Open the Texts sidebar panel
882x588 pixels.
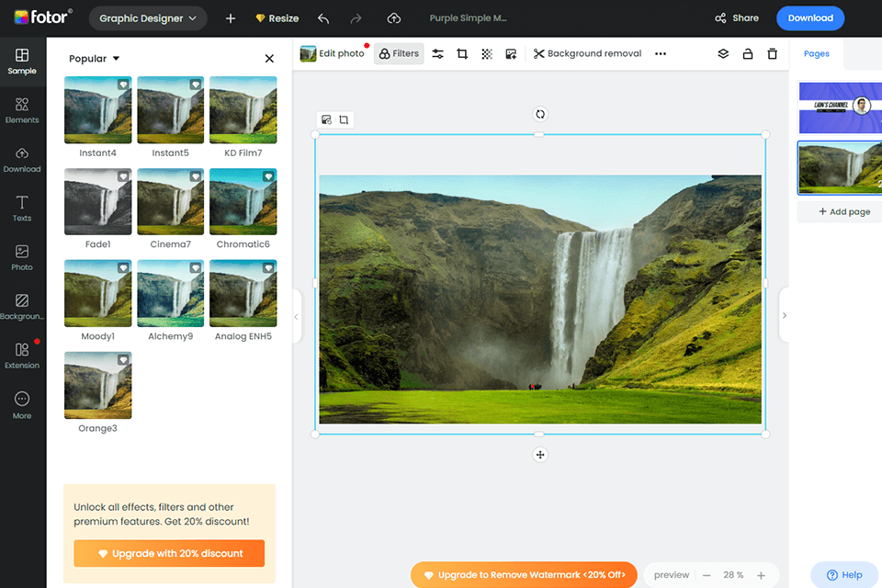pyautogui.click(x=22, y=209)
